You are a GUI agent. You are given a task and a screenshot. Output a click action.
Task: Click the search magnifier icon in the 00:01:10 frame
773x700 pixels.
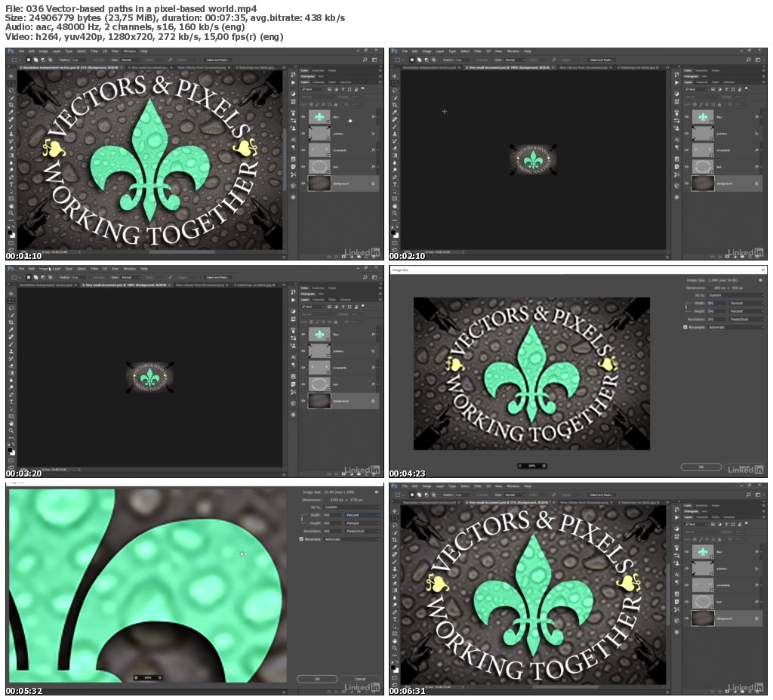coord(365,60)
